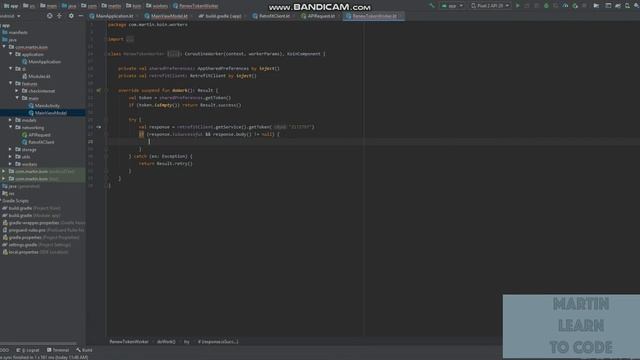Viewport: 640px width, 360px height.
Task: Collapse the main folder in features
Action: [17, 98]
